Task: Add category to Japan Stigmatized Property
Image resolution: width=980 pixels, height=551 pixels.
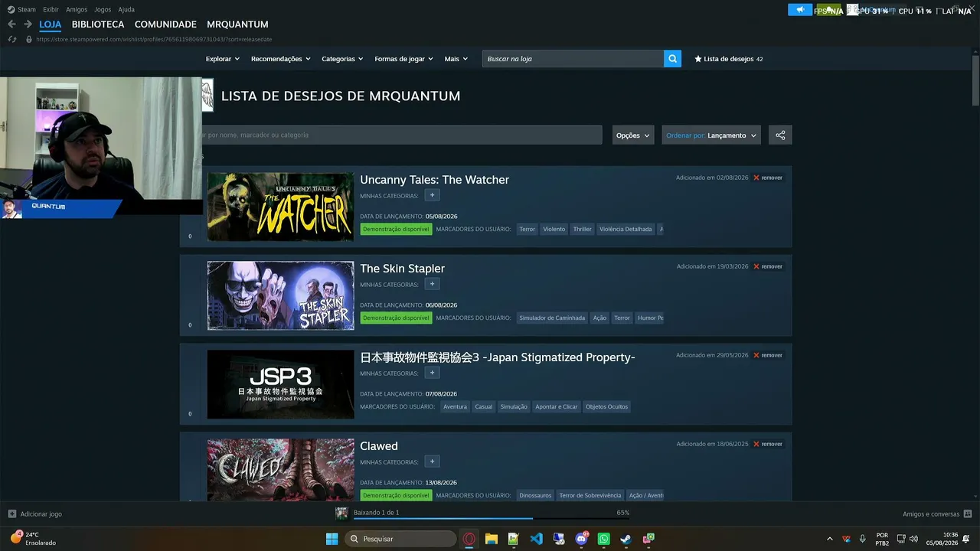Action: pyautogui.click(x=432, y=373)
